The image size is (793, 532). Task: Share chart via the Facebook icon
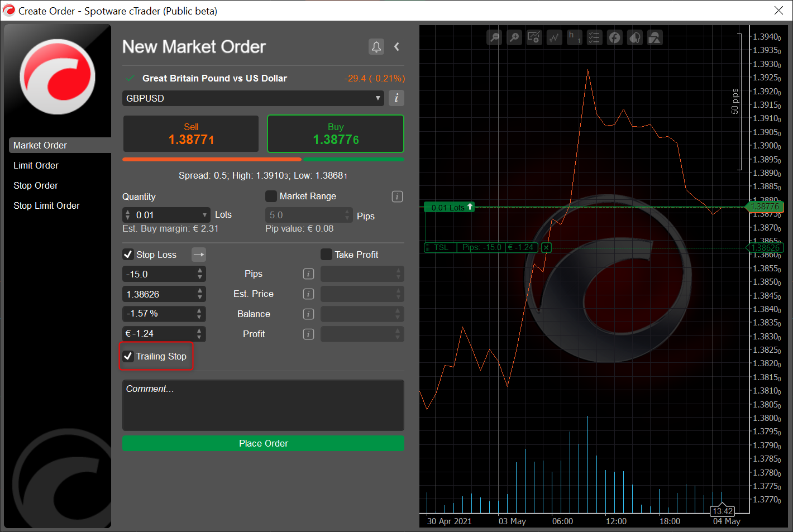coord(615,37)
